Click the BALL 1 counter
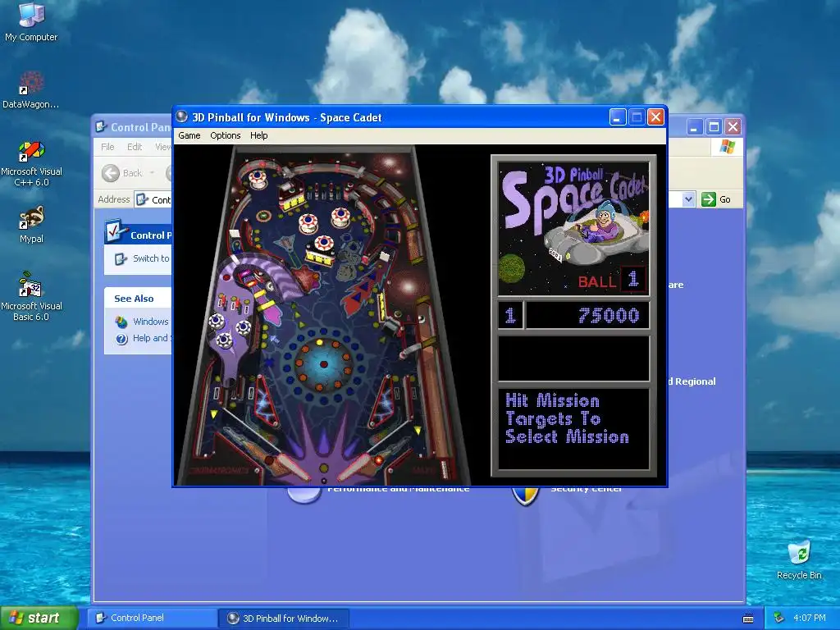The height and width of the screenshot is (630, 840). pos(612,280)
